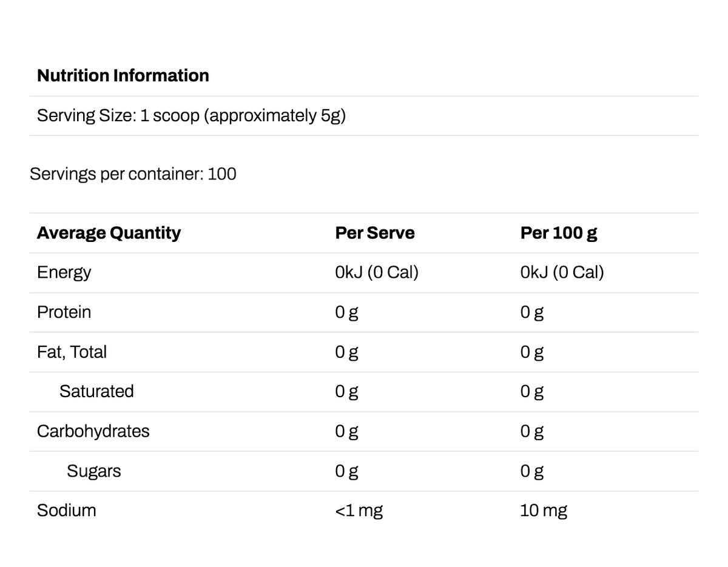The width and height of the screenshot is (728, 567).
Task: Click the Average Quantity column header
Action: tap(109, 233)
